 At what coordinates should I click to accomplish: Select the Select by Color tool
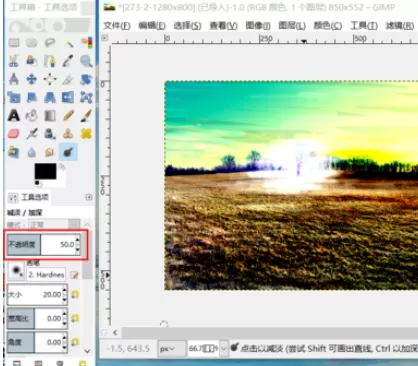[86, 43]
